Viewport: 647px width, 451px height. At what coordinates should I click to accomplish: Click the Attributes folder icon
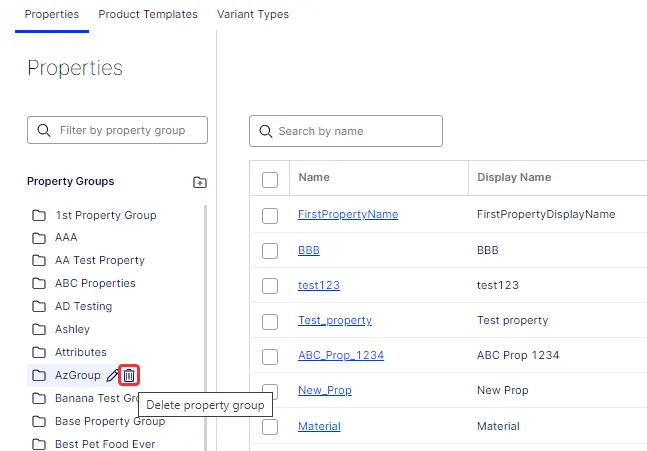point(39,352)
